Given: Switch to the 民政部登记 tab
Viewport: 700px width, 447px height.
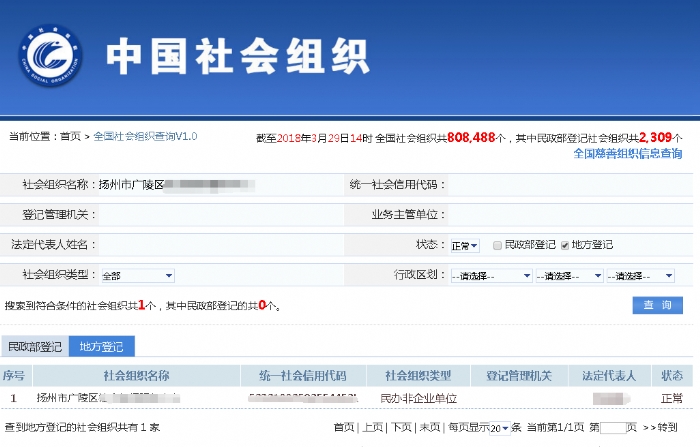Looking at the screenshot, I should tap(34, 347).
